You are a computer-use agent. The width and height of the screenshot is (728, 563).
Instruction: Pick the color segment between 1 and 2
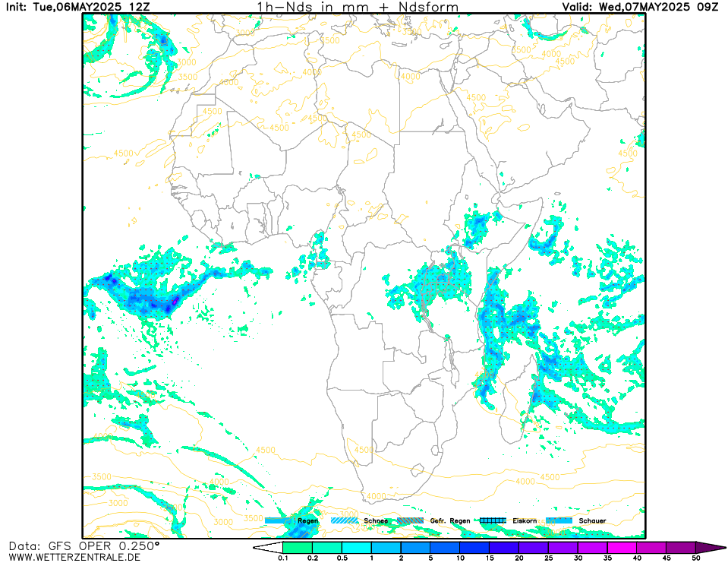(386, 548)
